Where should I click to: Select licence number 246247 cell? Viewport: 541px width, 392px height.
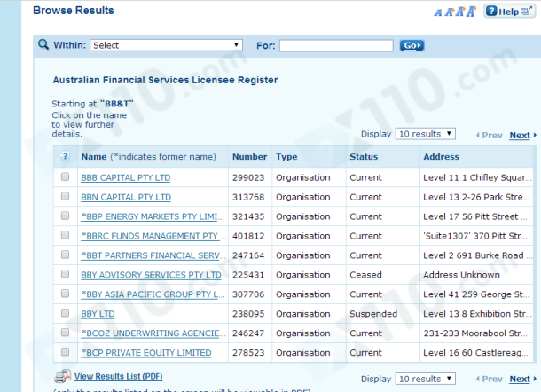[248, 333]
